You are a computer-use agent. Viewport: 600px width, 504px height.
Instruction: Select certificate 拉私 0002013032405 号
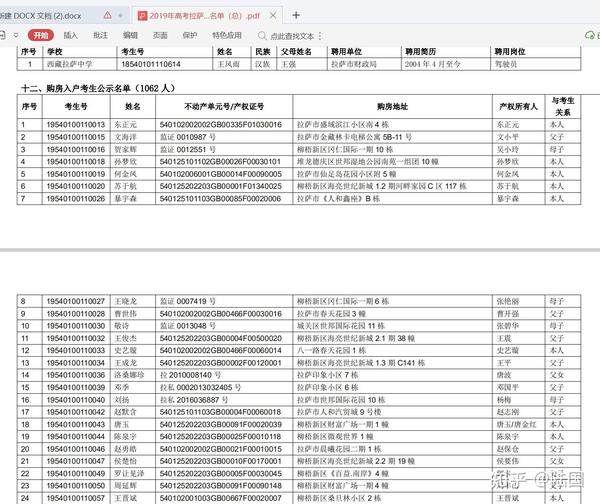pos(200,388)
